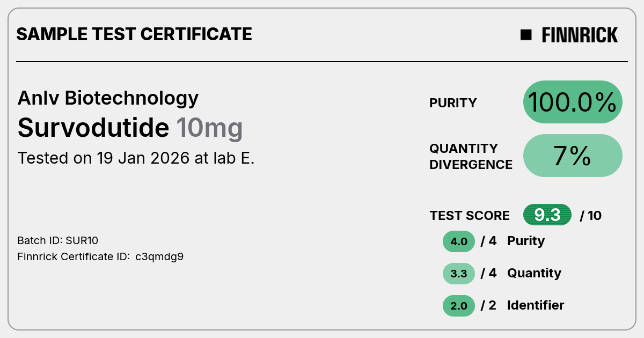The width and height of the screenshot is (644, 338).
Task: Click the Survodutide product name
Action: 93,128
